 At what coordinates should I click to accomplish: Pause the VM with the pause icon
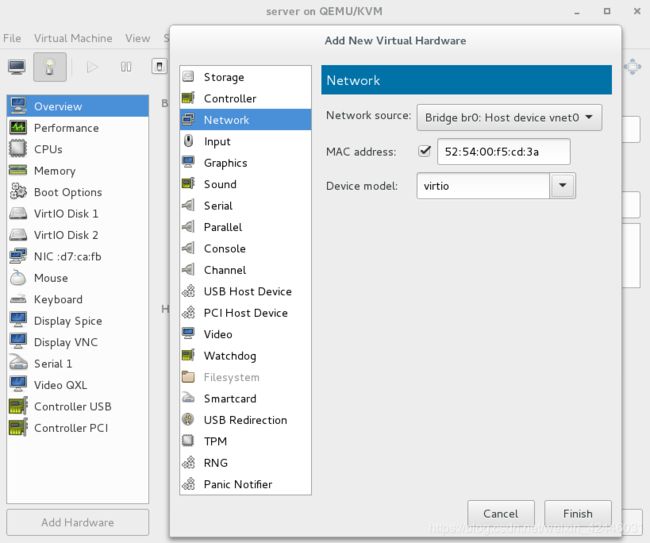tap(126, 67)
